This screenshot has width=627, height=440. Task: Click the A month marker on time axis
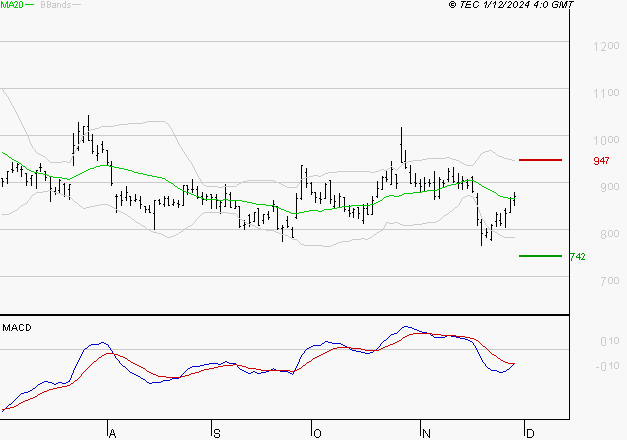pyautogui.click(x=113, y=434)
